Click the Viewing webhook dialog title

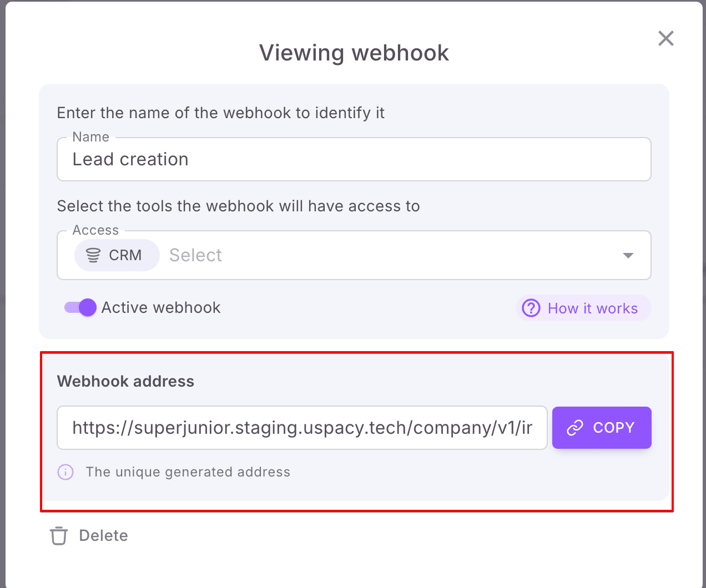tap(354, 53)
